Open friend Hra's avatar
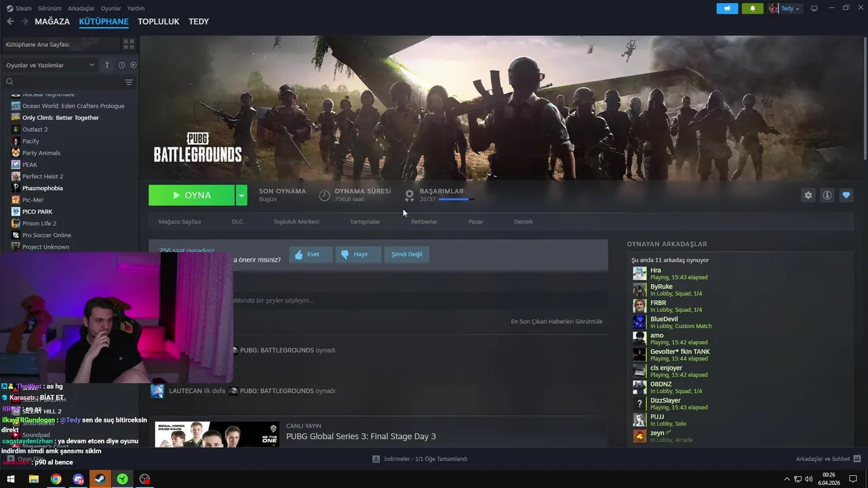 (639, 274)
